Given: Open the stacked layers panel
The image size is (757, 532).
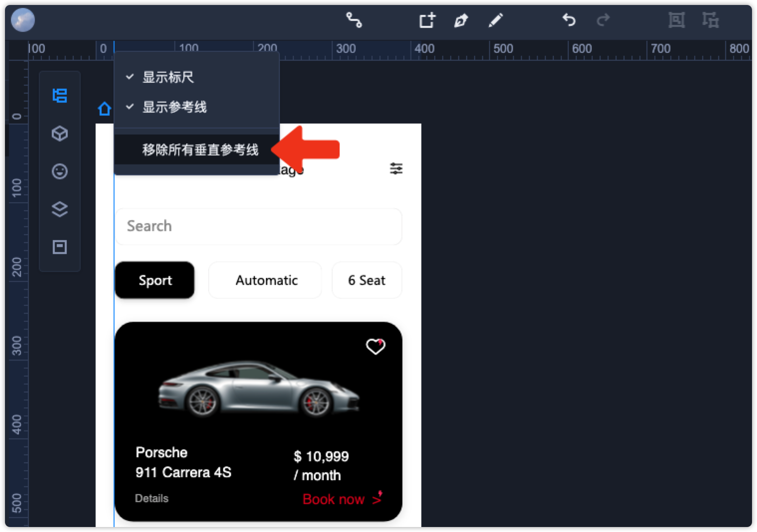Looking at the screenshot, I should coord(60,209).
